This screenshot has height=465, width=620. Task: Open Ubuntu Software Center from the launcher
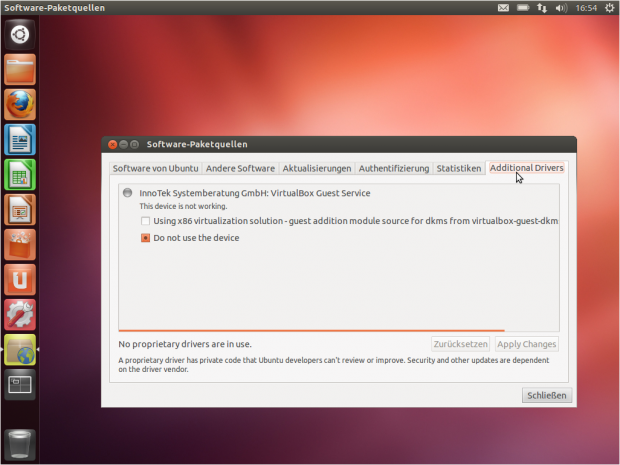20,245
